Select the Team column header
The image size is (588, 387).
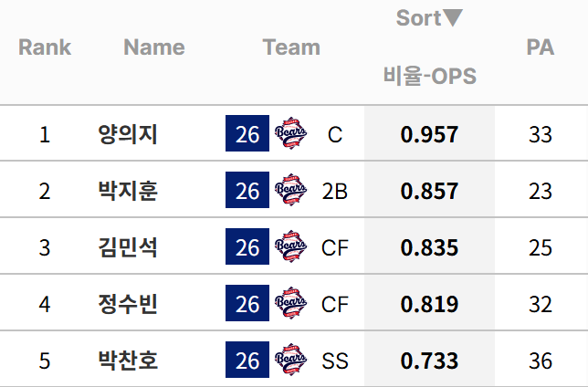pos(291,47)
